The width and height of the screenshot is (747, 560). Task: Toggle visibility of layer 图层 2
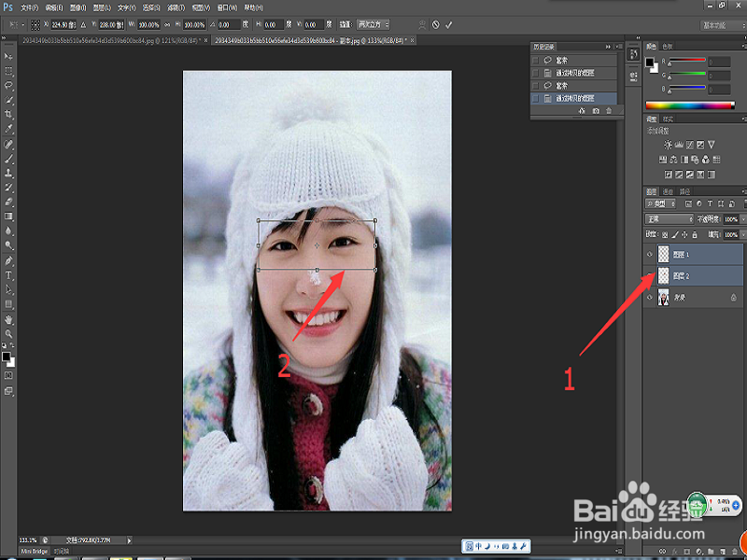click(650, 276)
